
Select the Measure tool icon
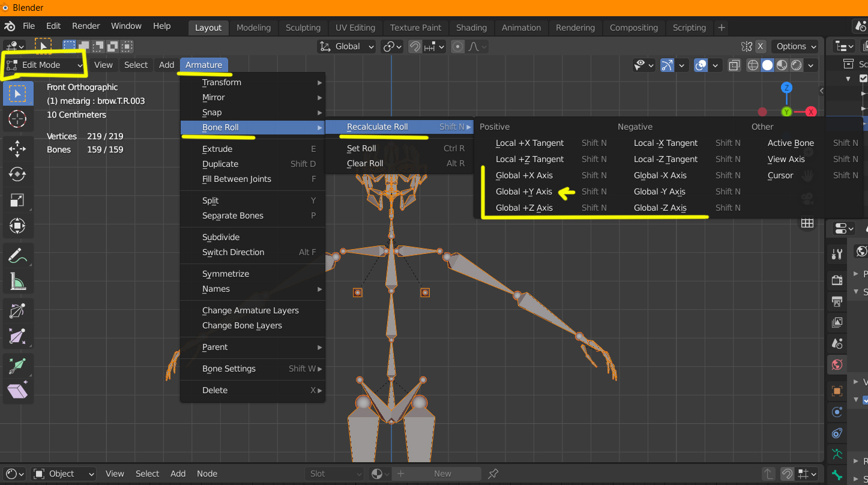(17, 282)
